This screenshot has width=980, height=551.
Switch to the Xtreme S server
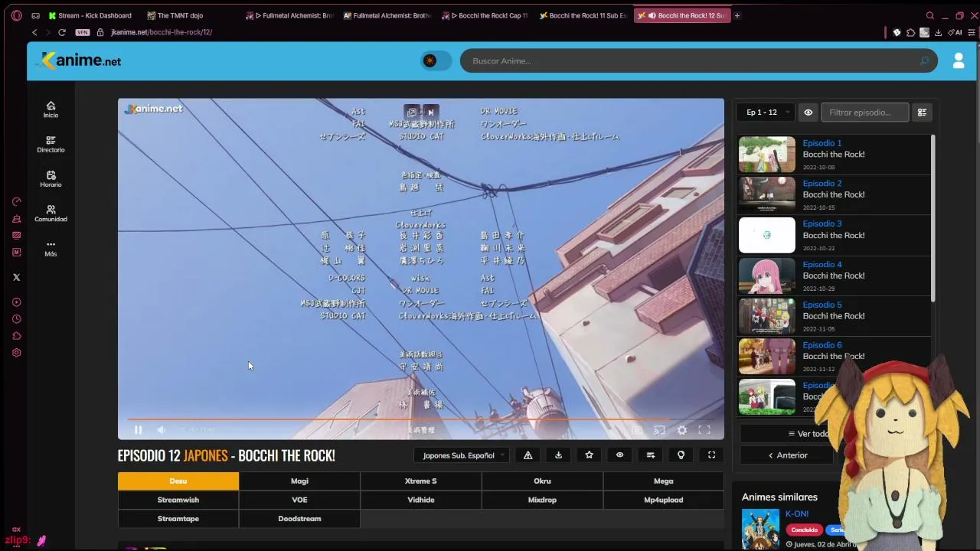coord(420,481)
